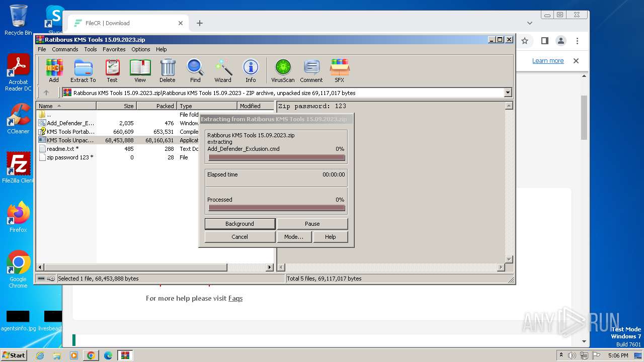This screenshot has width=644, height=362.
Task: Open the File menu
Action: click(x=42, y=49)
